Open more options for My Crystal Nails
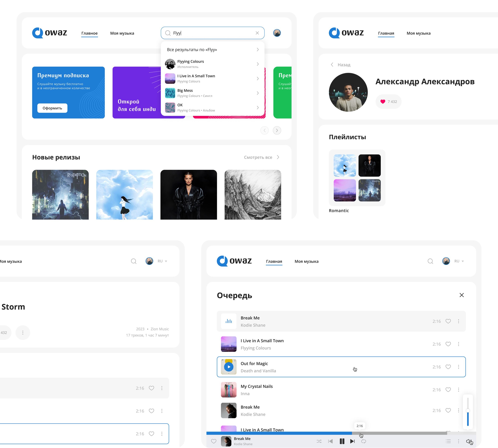This screenshot has width=498, height=448. [458, 390]
